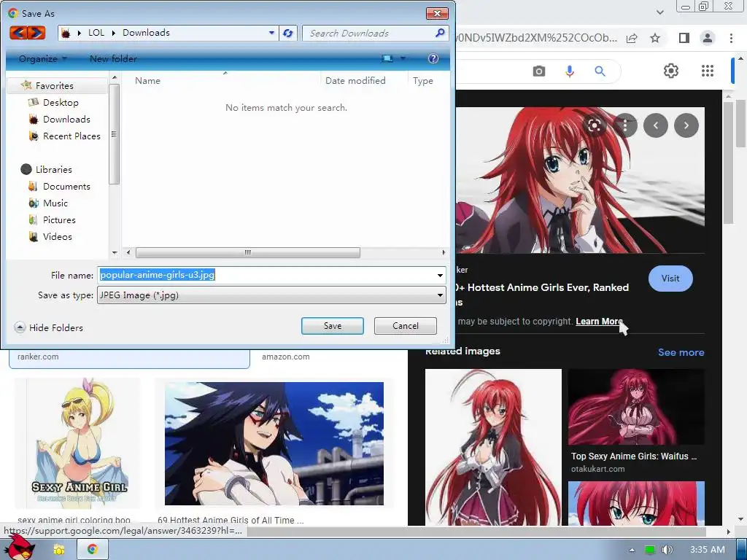Image resolution: width=747 pixels, height=560 pixels.
Task: Click the See more link for related images
Action: coord(681,352)
